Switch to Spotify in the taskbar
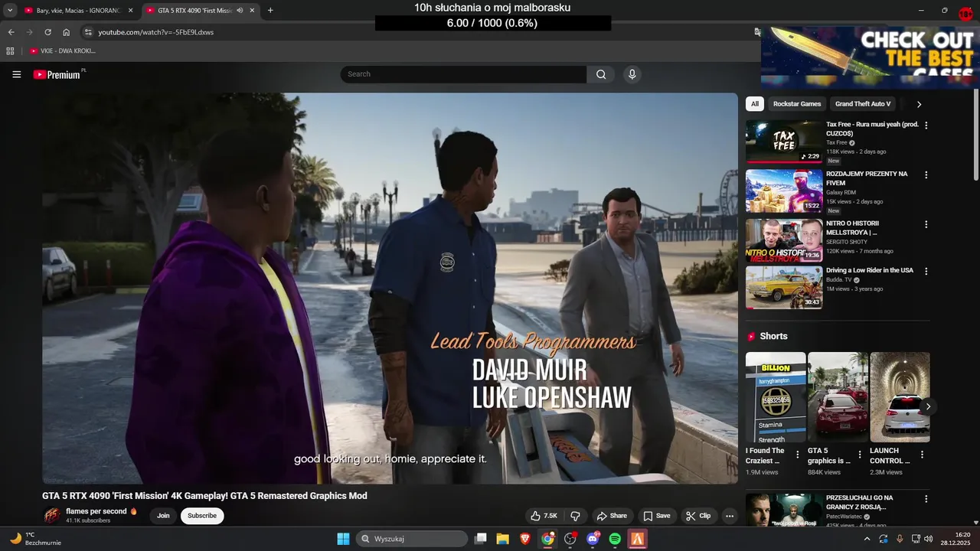Screen dimensions: 980x551 point(615,539)
